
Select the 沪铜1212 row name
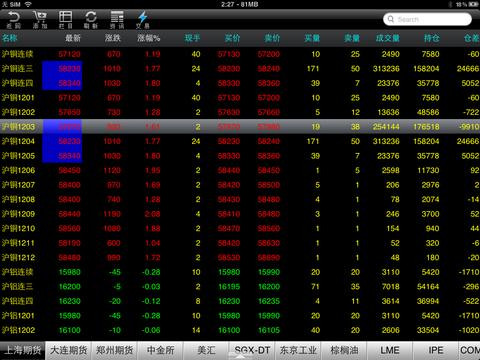click(x=18, y=257)
